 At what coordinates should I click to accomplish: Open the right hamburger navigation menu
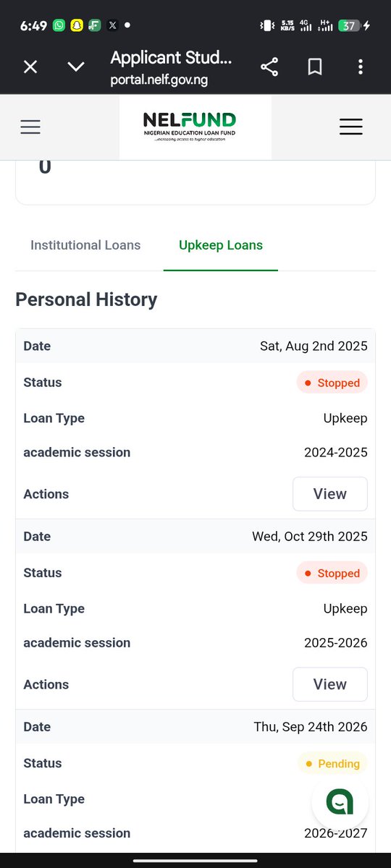click(x=351, y=127)
